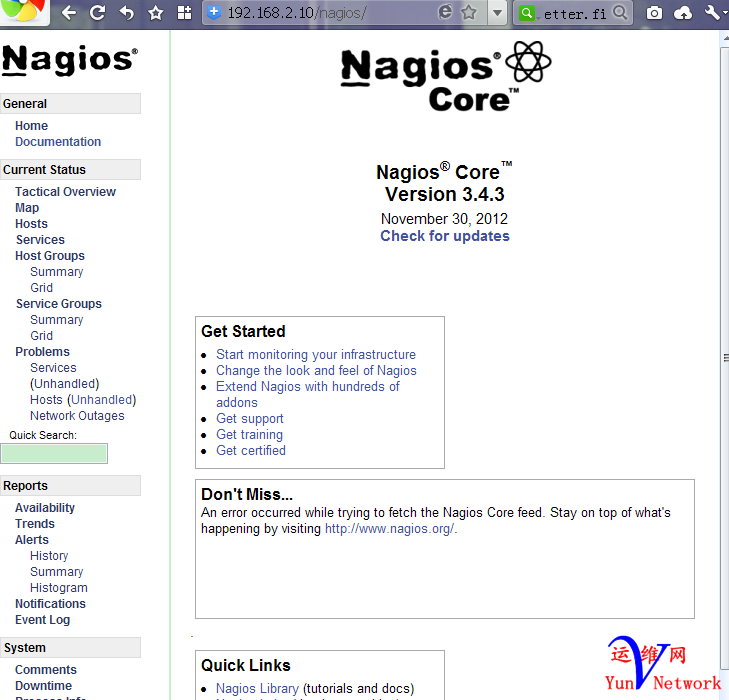This screenshot has width=729, height=700.
Task: Open the Trends report
Action: tap(35, 524)
